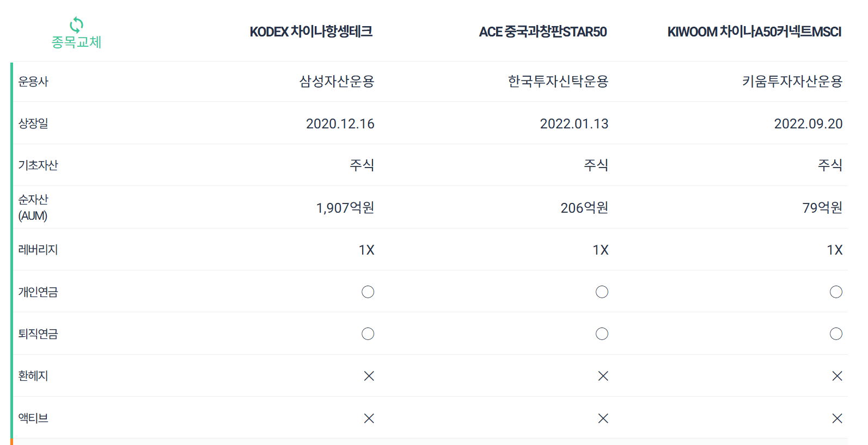Open KODEX 차이나항셍테크 column header
868x445 pixels.
311,32
